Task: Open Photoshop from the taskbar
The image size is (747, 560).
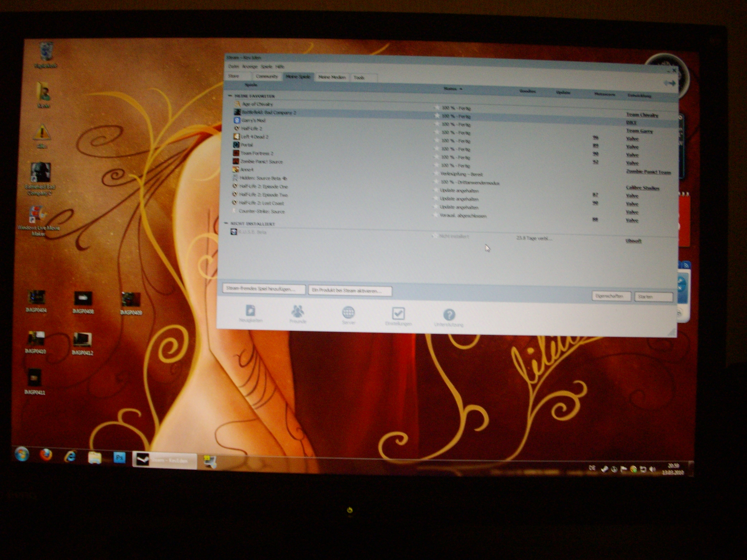Action: point(119,458)
